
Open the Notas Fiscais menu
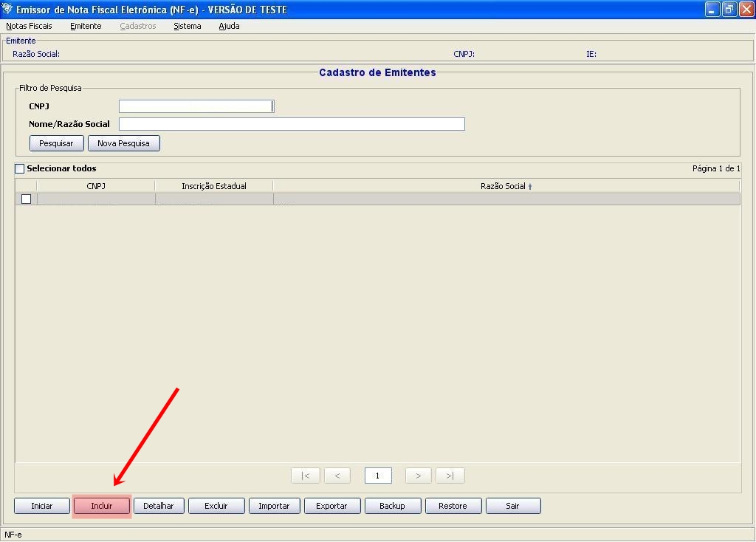point(29,26)
